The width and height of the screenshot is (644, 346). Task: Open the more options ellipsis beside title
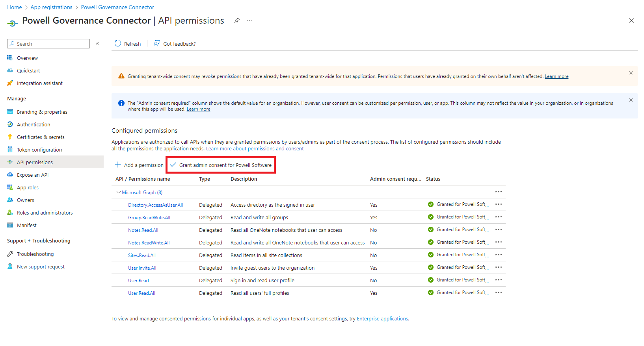(249, 20)
